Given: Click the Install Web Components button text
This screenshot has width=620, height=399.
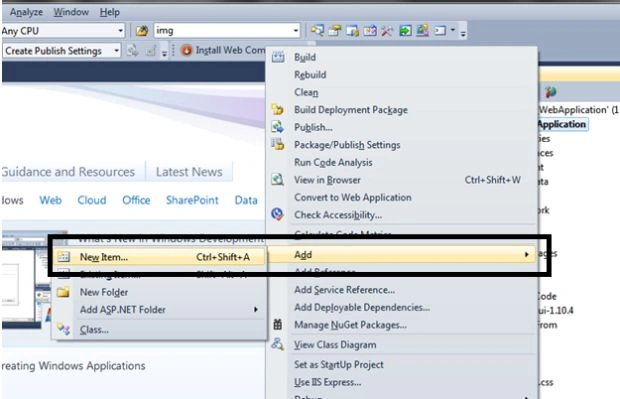Looking at the screenshot, I should [x=231, y=50].
